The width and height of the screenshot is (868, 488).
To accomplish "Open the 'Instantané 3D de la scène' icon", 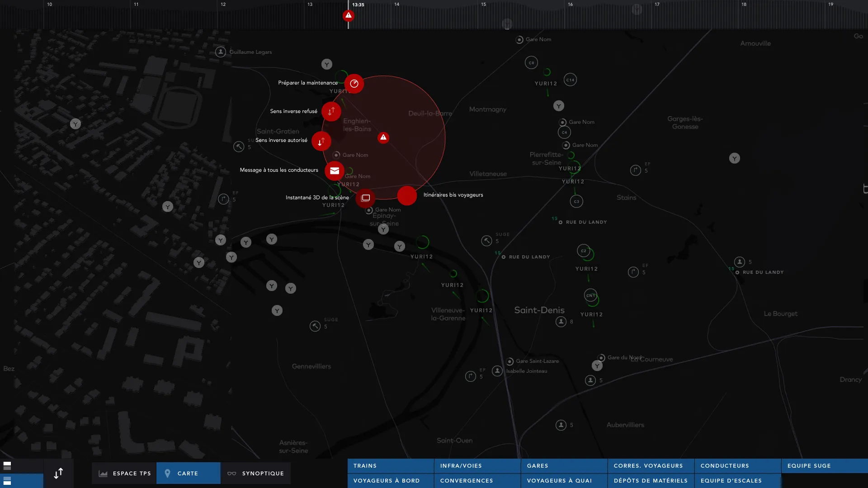I will click(x=365, y=198).
